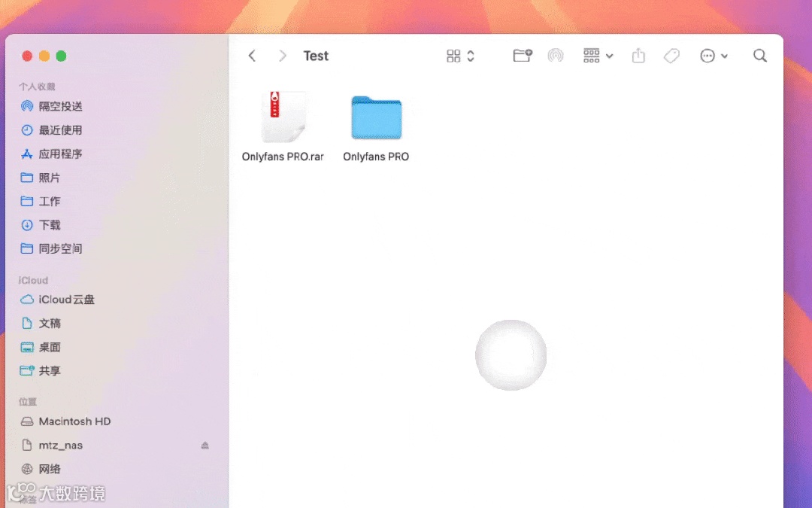
Task: Open the group-by grid menu
Action: pos(598,56)
